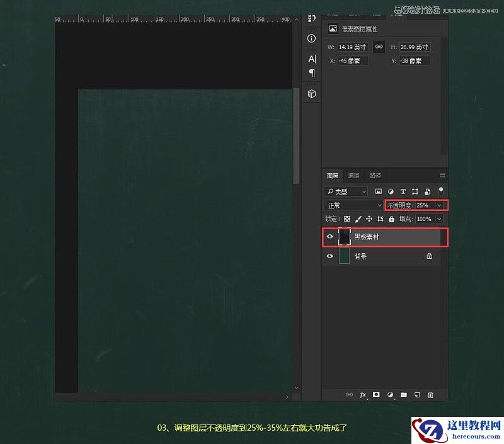
Task: Open the 不透明度 25% dropdown arrow
Action: [x=439, y=205]
